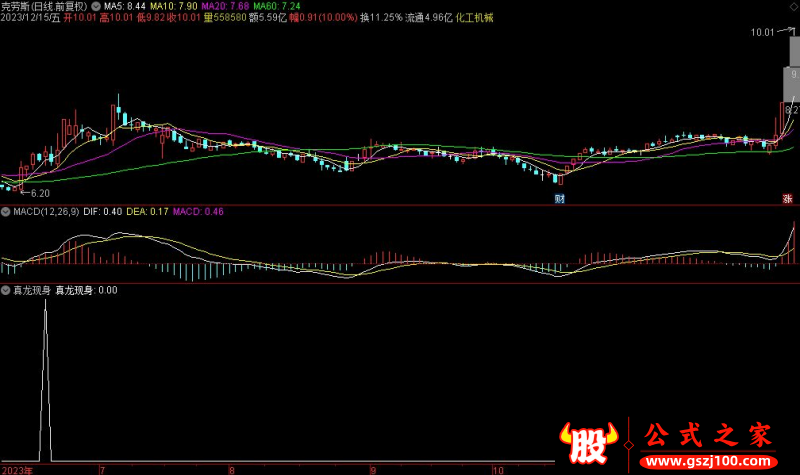
Task: Click the 化工机械 sector link
Action: coord(474,18)
